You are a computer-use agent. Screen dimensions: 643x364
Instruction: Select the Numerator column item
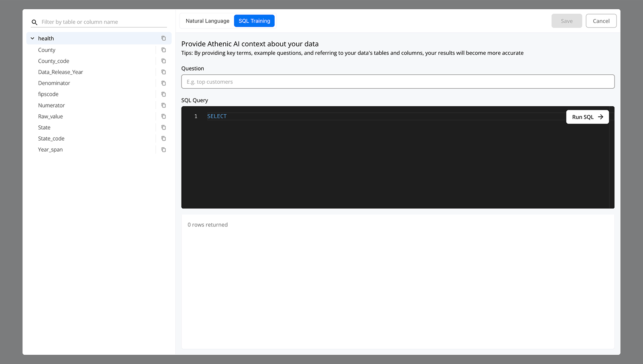point(51,105)
